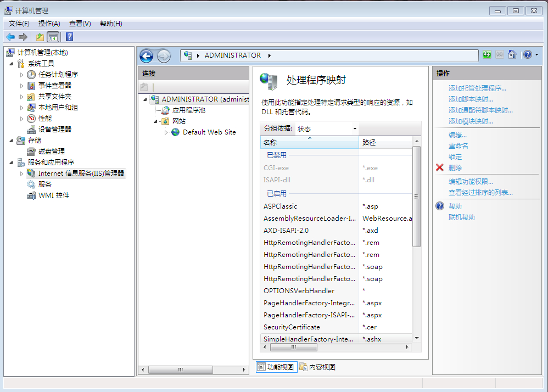Open the 文件(F) menu

(19, 24)
